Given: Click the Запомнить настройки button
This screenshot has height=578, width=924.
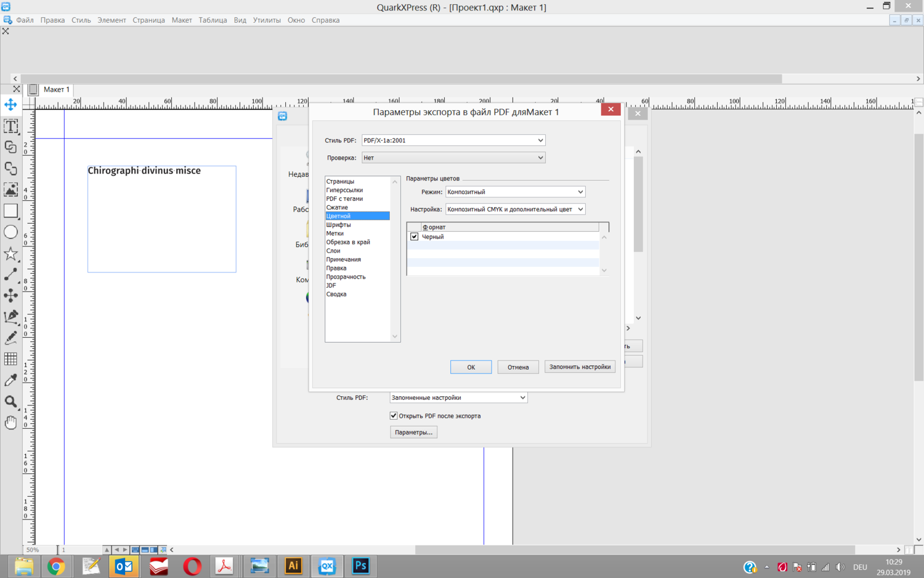Looking at the screenshot, I should (x=580, y=367).
